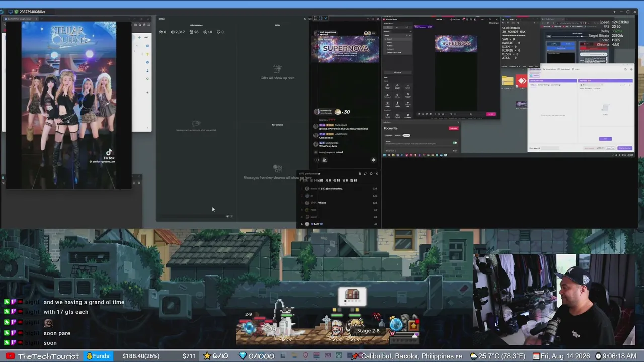Image resolution: width=644 pixels, height=362 pixels.
Task: Click the BARBIE - 0 scoreboard line
Action: [x=511, y=43]
